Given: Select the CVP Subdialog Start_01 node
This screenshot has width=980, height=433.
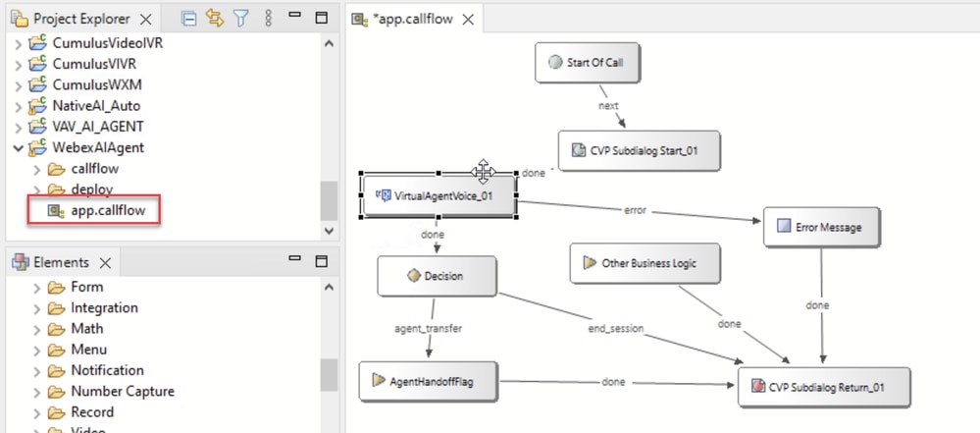Looking at the screenshot, I should click(639, 150).
